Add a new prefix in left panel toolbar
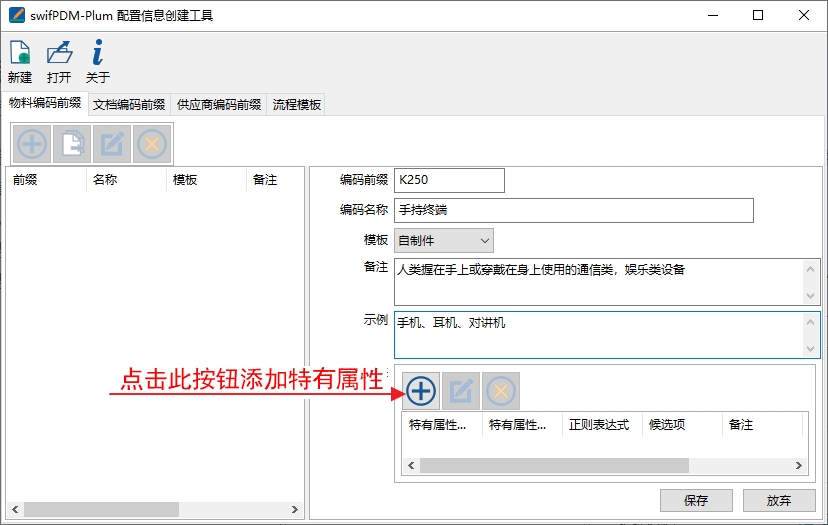828x525 pixels. tap(32, 144)
